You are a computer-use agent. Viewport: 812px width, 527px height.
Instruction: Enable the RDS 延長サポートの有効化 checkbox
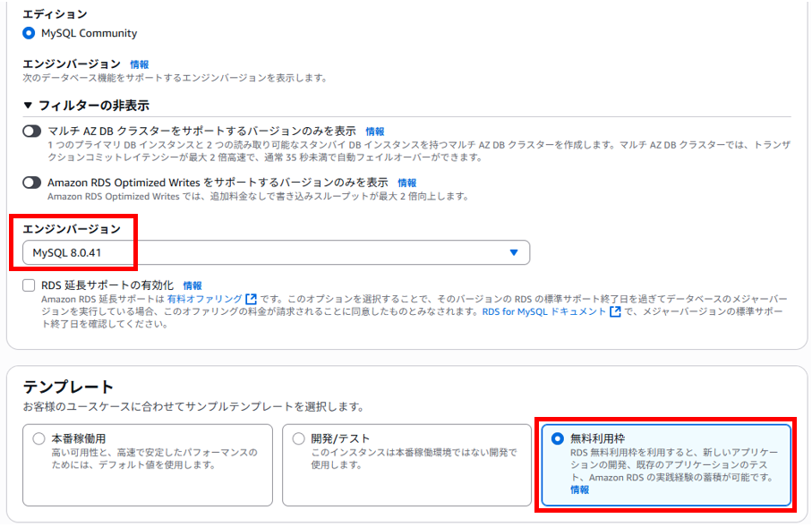point(29,285)
